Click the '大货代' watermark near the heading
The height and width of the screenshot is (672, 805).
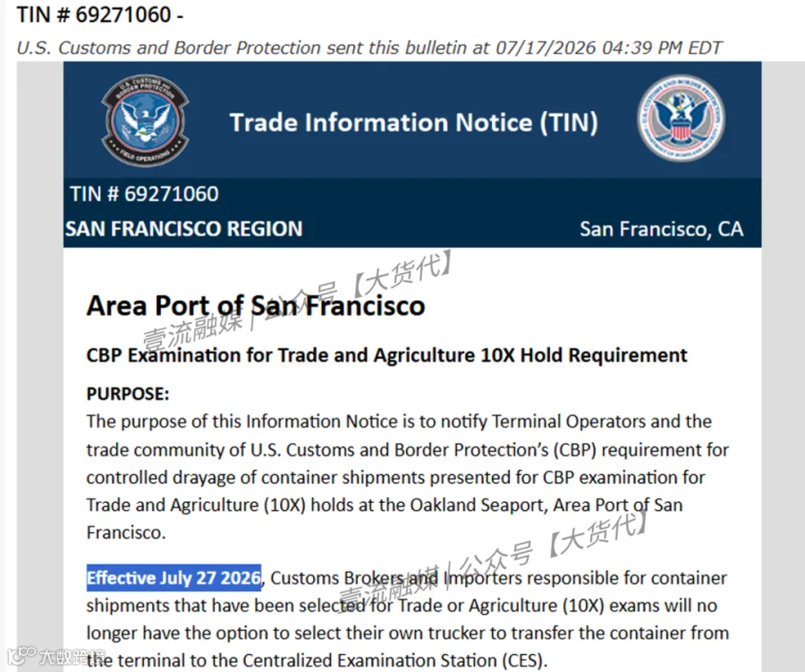[402, 273]
